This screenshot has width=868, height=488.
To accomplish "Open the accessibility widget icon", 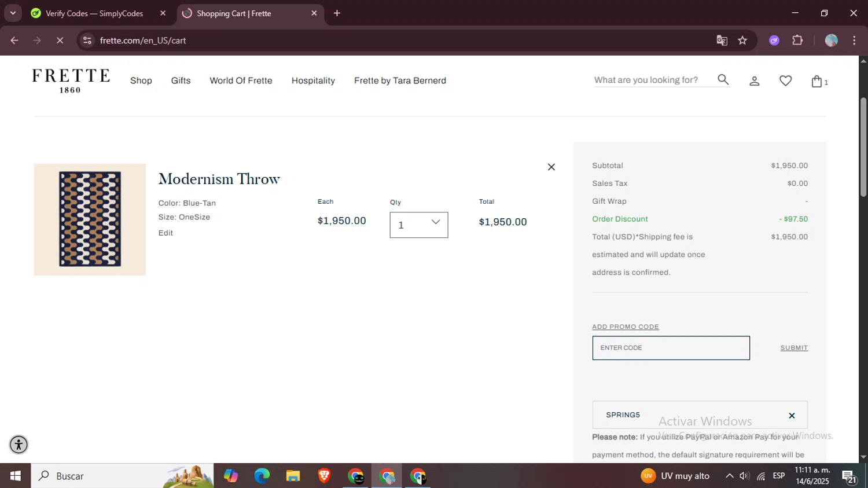I will [19, 445].
